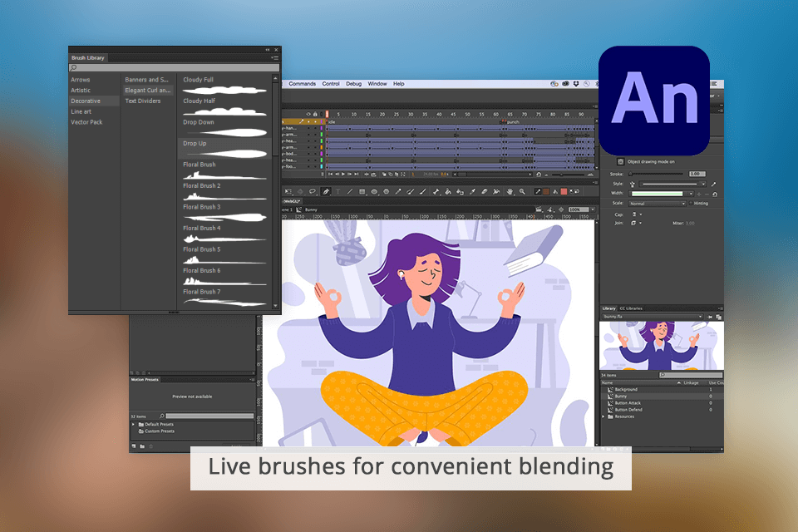Click the Brush Library search magnifier icon

click(73, 67)
